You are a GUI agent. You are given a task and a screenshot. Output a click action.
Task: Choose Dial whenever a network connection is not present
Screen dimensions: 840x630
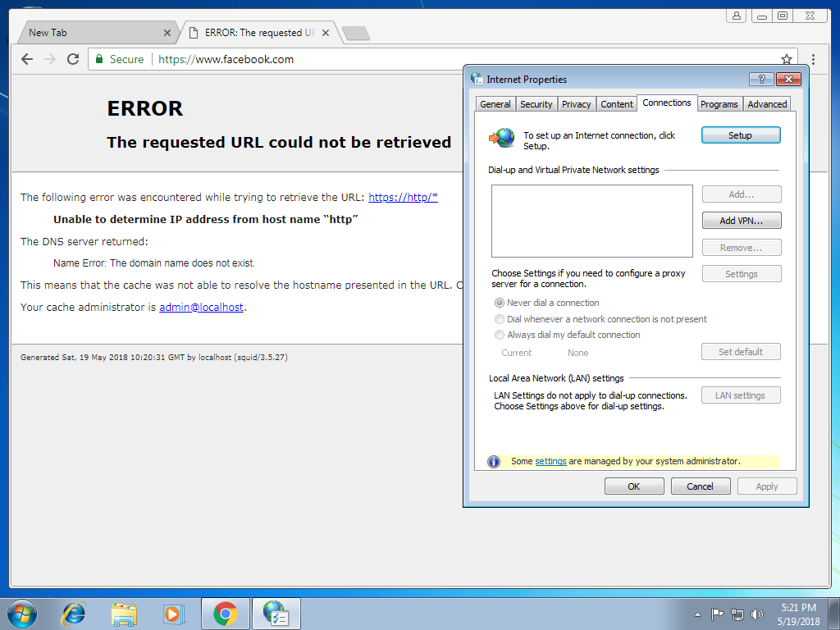click(x=500, y=319)
